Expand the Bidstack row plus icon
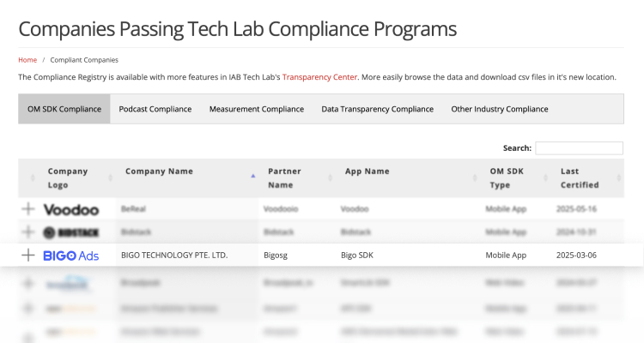 click(28, 232)
